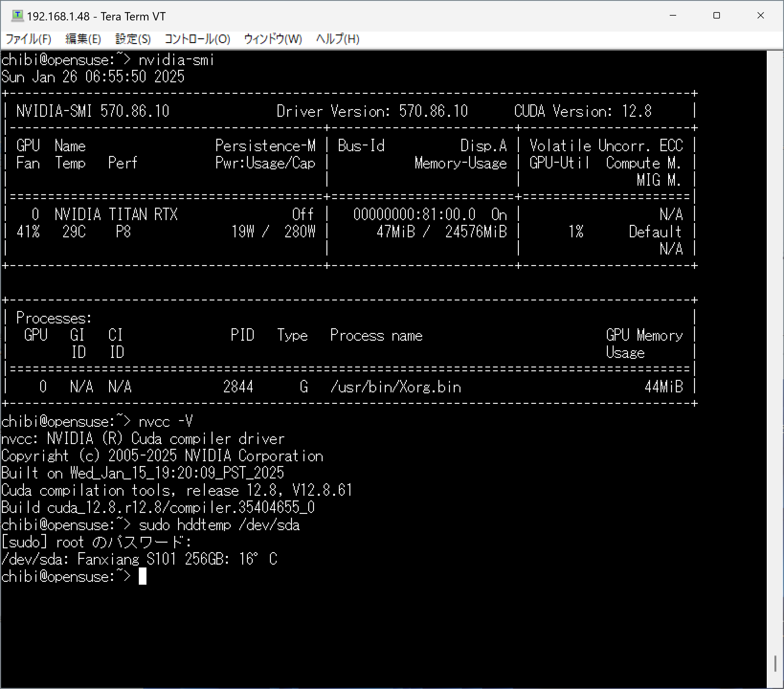
Task: Click the NVIDIA TITAN RTX GPU name
Action: 116,215
